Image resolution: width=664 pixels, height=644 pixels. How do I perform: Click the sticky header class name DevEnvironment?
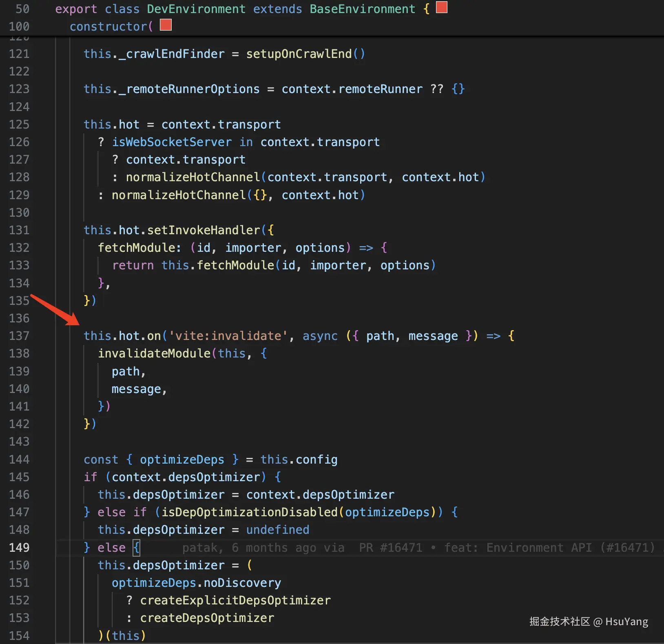tap(196, 9)
